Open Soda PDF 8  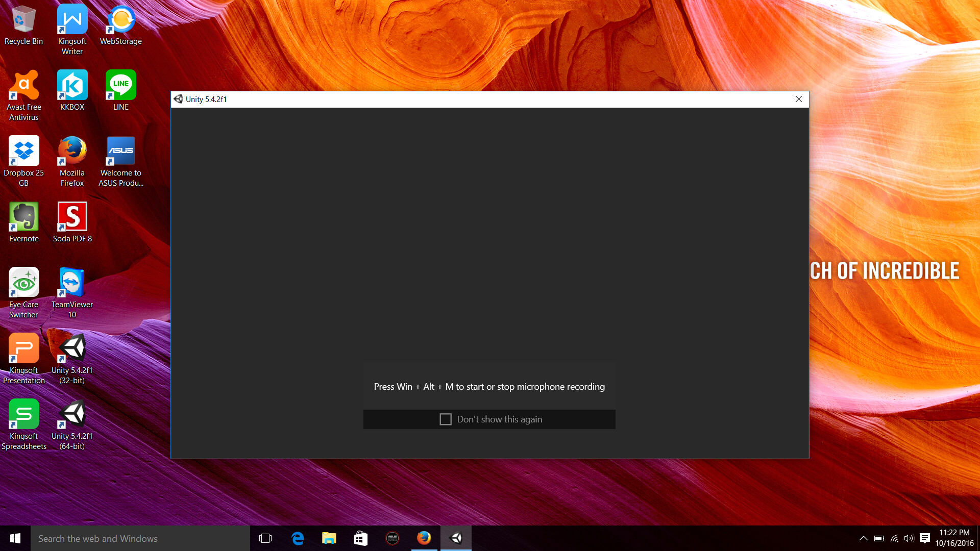coord(72,217)
